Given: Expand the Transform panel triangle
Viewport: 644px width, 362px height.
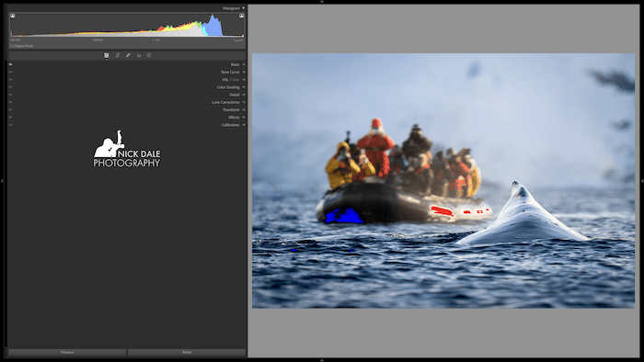Looking at the screenshot, I should [x=244, y=109].
